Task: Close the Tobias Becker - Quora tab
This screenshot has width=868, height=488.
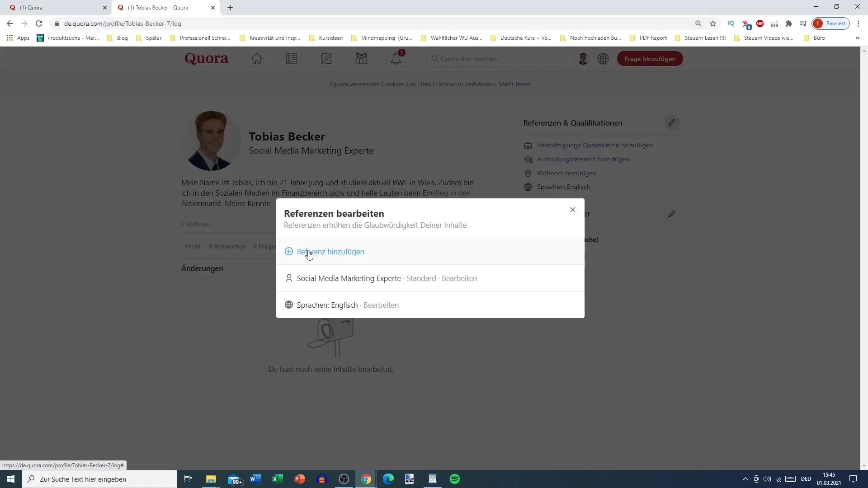Action: (213, 8)
